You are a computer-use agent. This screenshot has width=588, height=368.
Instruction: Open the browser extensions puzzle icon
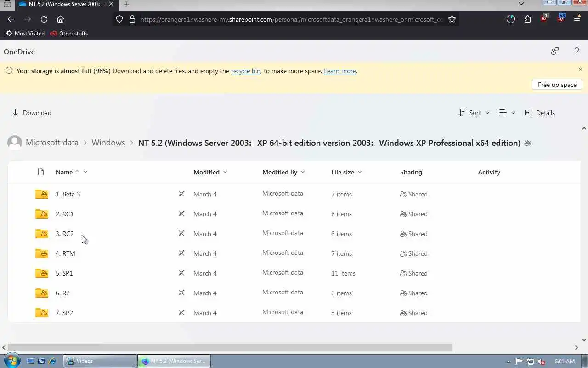[527, 19]
